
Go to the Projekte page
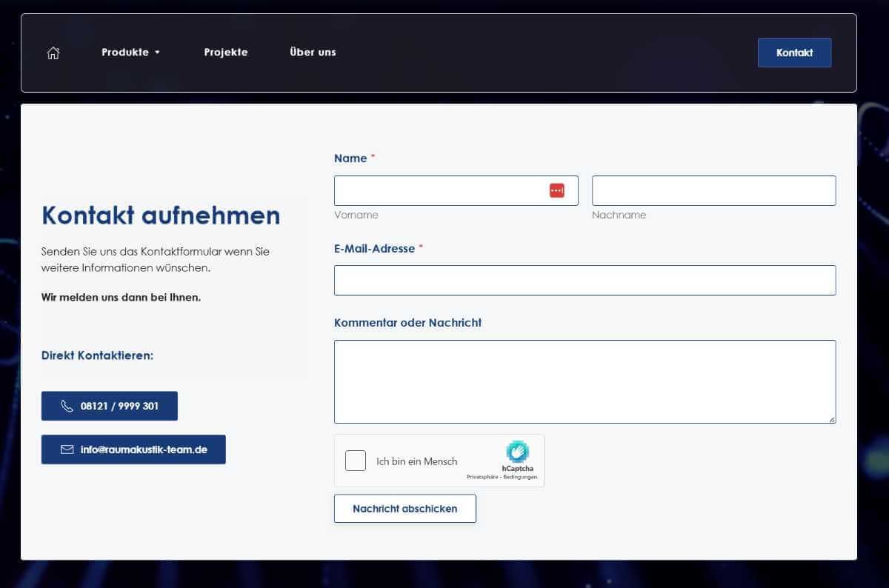pyautogui.click(x=226, y=53)
